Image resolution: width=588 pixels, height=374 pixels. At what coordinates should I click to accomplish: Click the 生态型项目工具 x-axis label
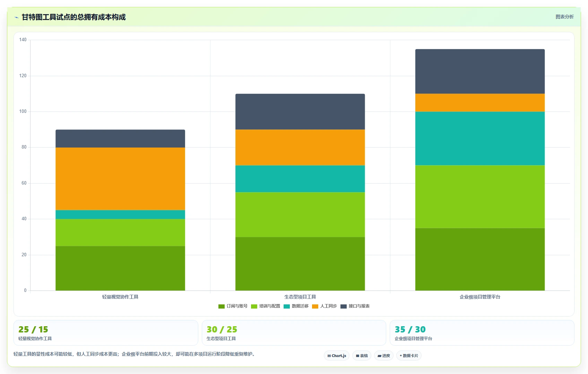click(x=300, y=297)
